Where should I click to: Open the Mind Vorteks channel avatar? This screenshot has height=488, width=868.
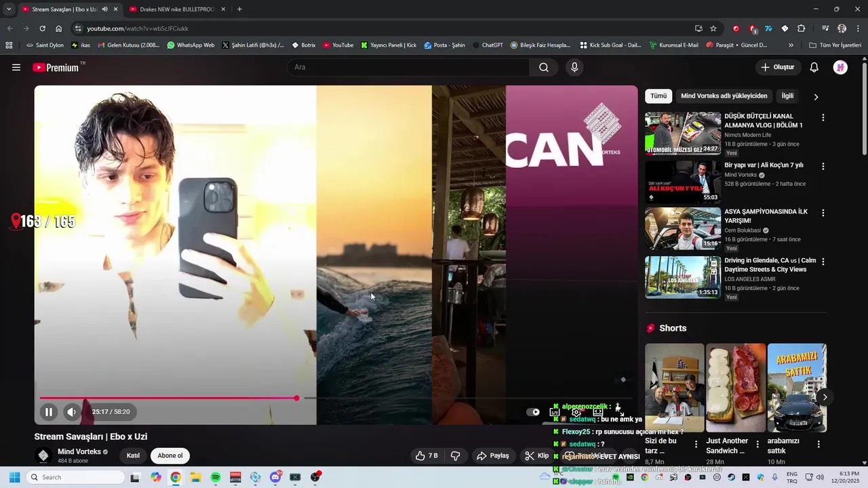point(43,455)
